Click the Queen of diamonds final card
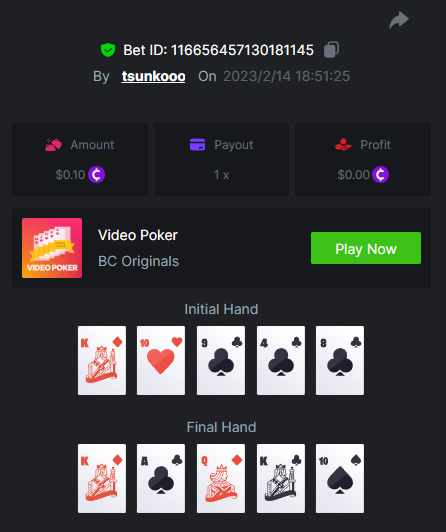446x532 pixels. [221, 478]
